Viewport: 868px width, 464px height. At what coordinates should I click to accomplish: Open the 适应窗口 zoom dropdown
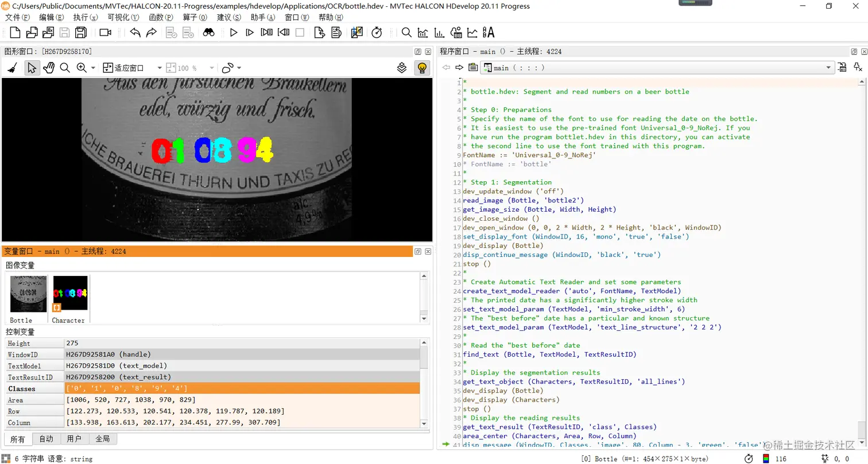click(159, 68)
